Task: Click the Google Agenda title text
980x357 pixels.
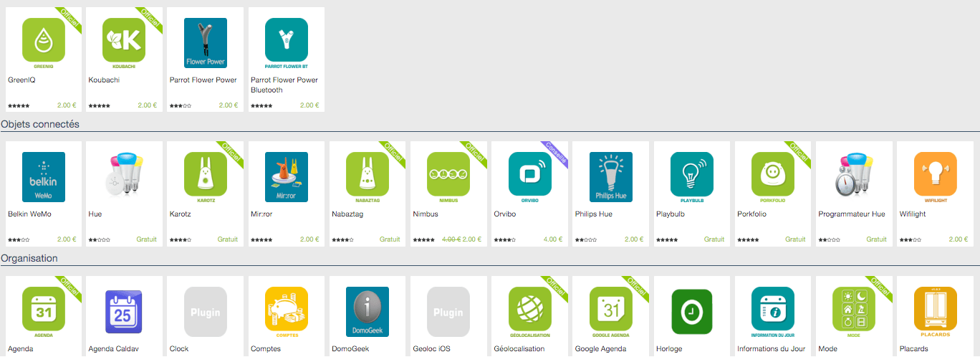Action: click(600, 349)
